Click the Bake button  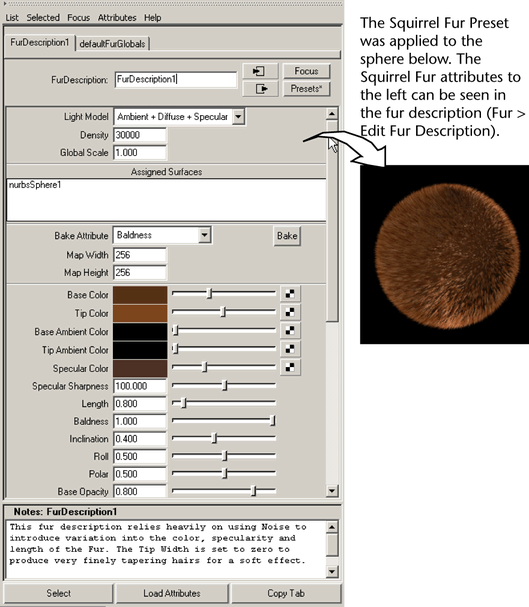coord(287,236)
